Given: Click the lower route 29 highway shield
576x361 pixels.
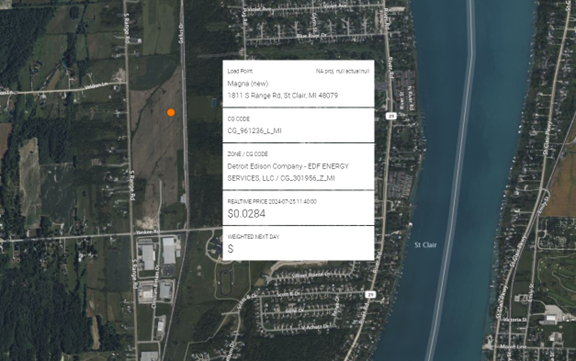Looking at the screenshot, I should [370, 295].
